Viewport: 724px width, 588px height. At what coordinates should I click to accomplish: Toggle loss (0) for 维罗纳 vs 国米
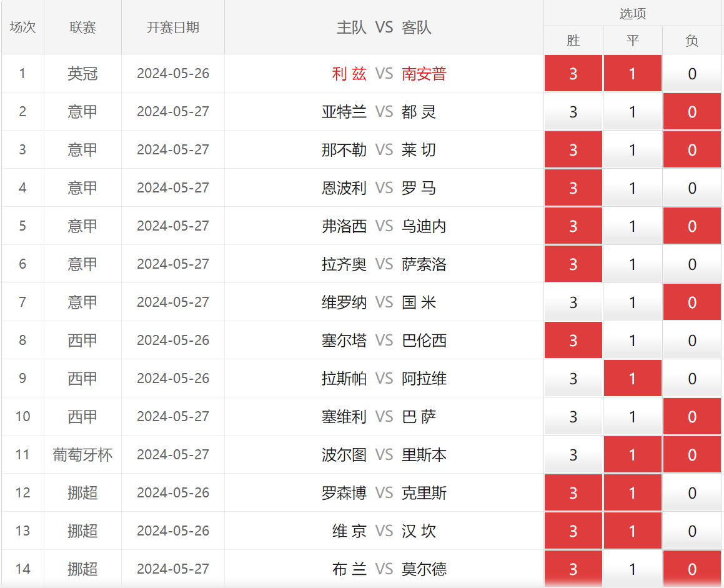tap(692, 302)
